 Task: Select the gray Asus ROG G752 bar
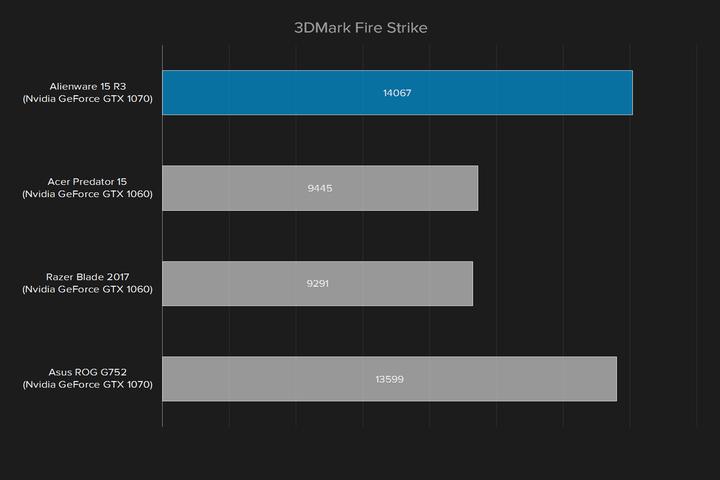point(280,379)
